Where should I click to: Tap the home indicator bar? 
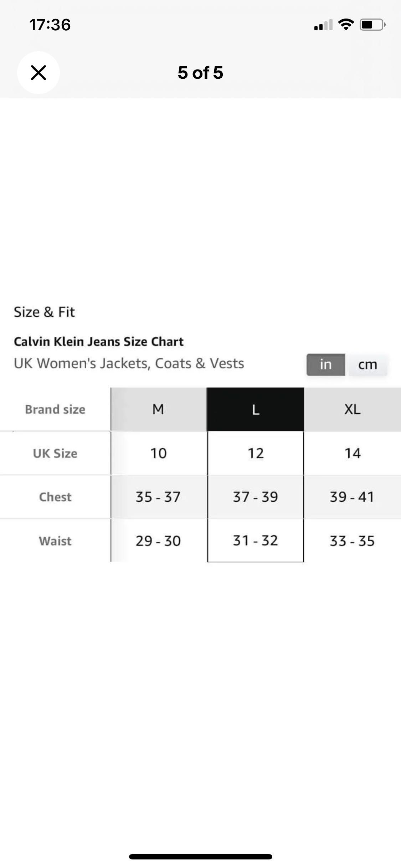pos(200,857)
